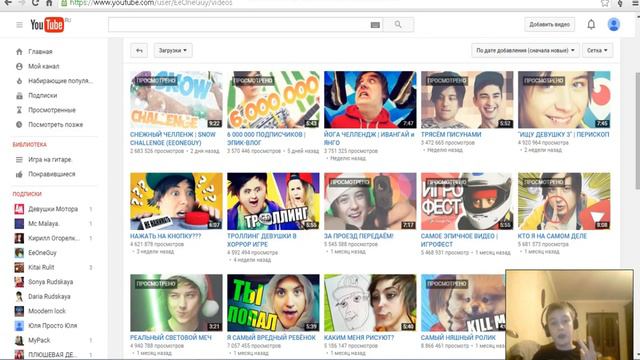Screen dimensions: 640x360
Task: Open the ТЫ ПОПАЛ video thumbnail
Action: 273,302
